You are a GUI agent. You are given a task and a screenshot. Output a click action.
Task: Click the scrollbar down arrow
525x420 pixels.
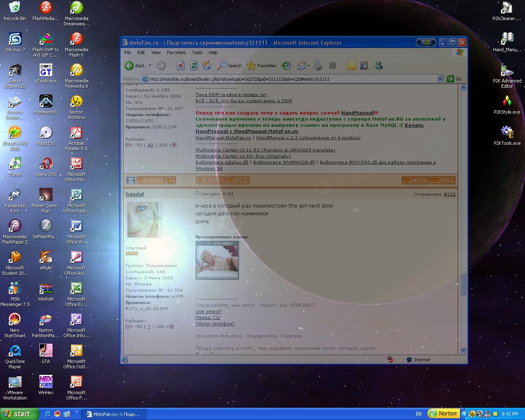463,350
